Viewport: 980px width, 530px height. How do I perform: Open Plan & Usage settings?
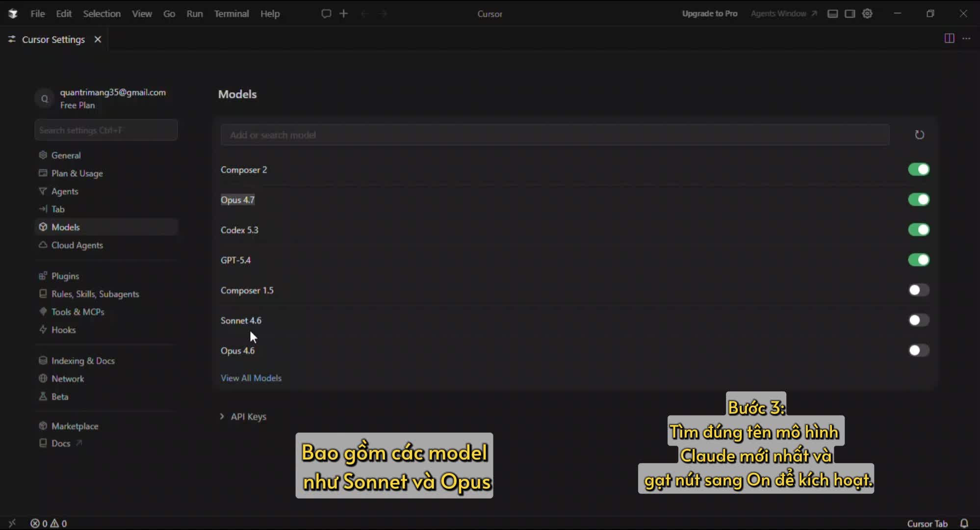[x=106, y=173]
